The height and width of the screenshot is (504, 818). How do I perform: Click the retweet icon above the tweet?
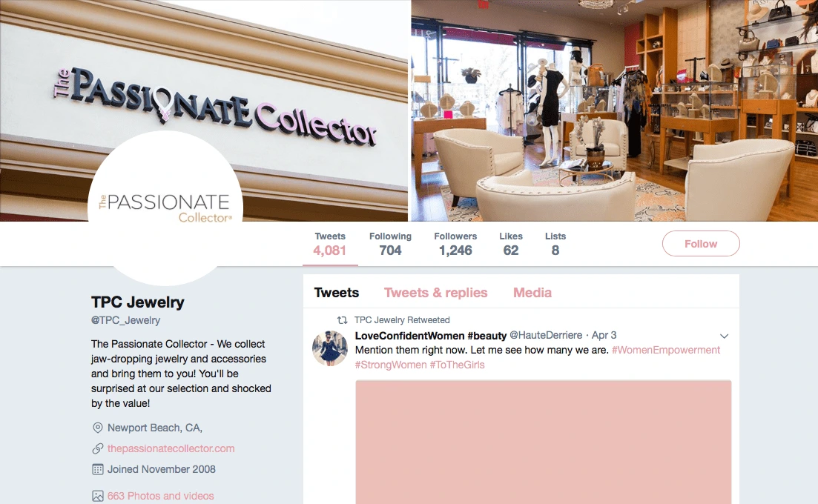pyautogui.click(x=342, y=320)
